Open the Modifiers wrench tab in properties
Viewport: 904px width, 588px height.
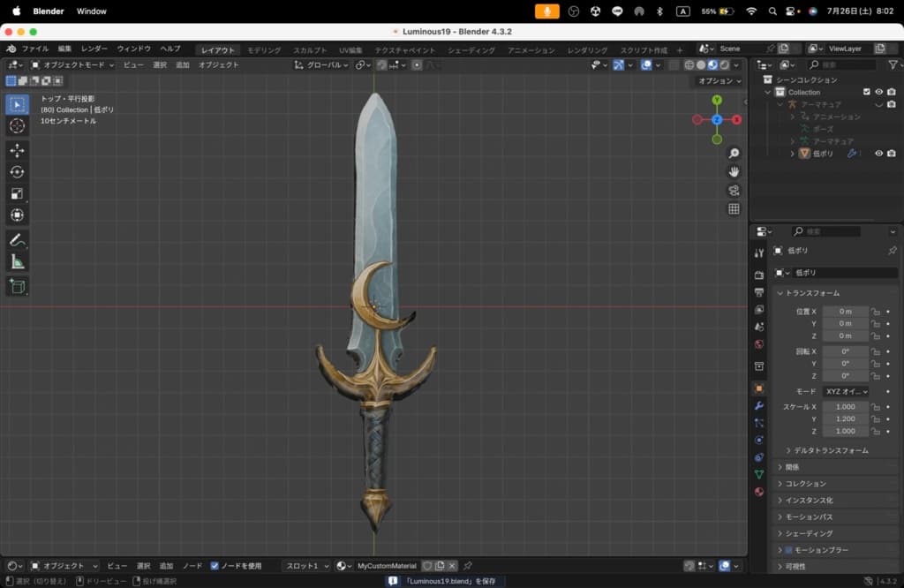[759, 405]
